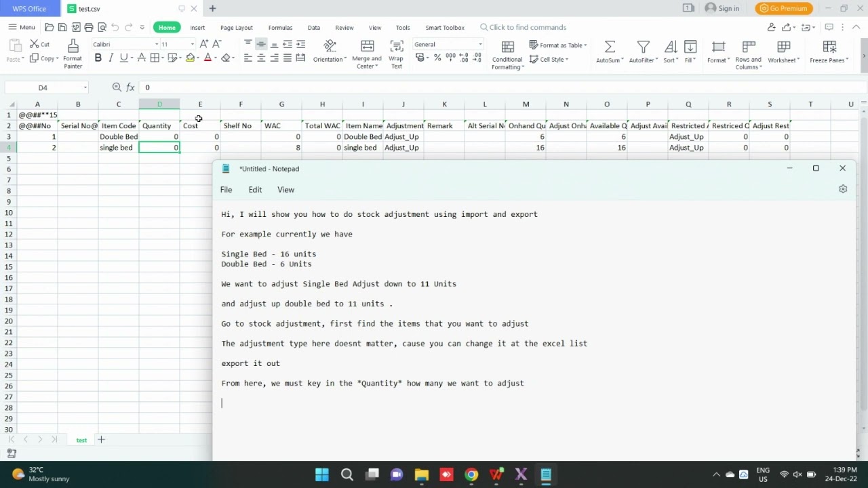Switch to the Insert ribbon tab
The width and height of the screenshot is (868, 488).
[197, 27]
